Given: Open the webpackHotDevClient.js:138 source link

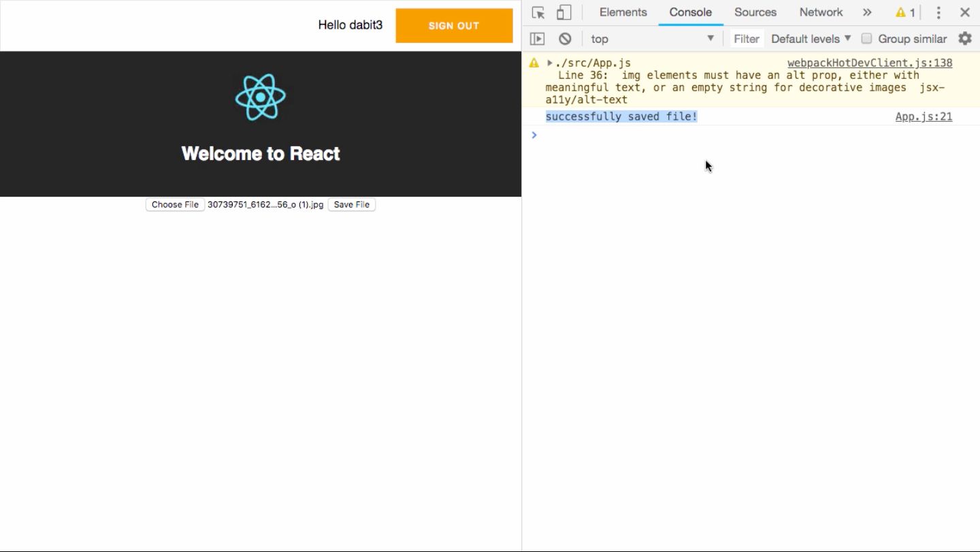Looking at the screenshot, I should click(x=870, y=63).
